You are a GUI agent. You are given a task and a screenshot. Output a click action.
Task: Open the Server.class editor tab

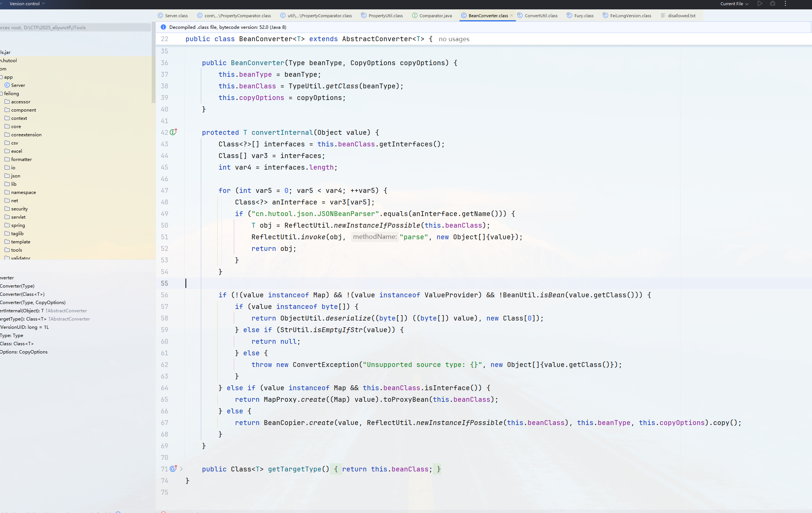pyautogui.click(x=173, y=15)
